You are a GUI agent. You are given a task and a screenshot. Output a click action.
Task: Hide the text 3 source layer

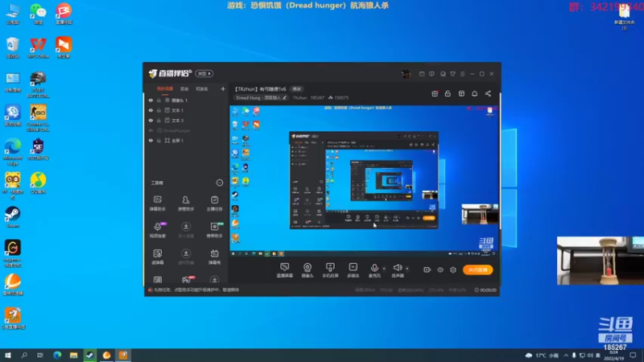point(151,120)
